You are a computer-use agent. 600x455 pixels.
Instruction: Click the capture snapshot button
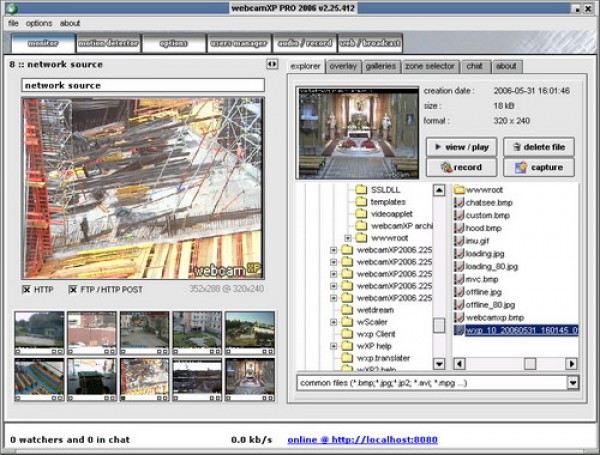pos(538,167)
